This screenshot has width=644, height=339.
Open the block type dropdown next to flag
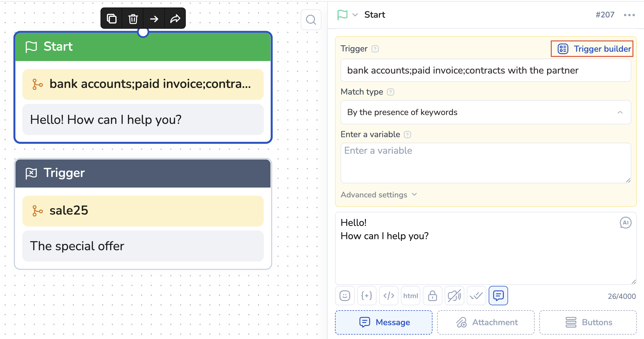pyautogui.click(x=355, y=15)
